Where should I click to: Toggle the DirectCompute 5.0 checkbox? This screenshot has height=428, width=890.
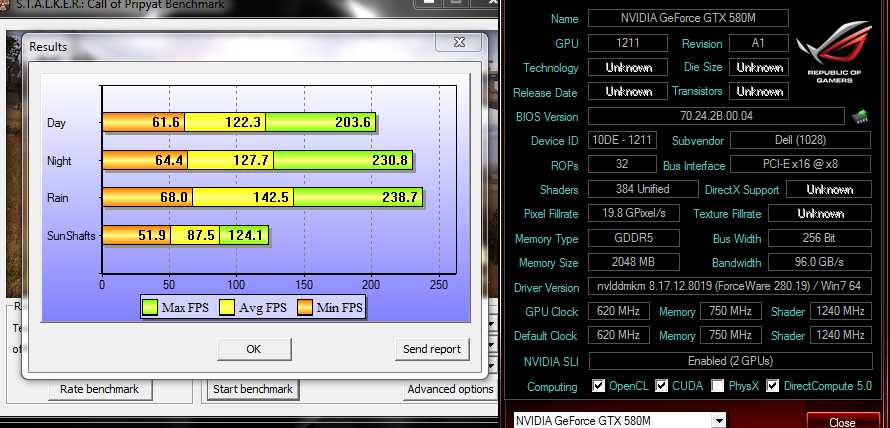point(772,386)
